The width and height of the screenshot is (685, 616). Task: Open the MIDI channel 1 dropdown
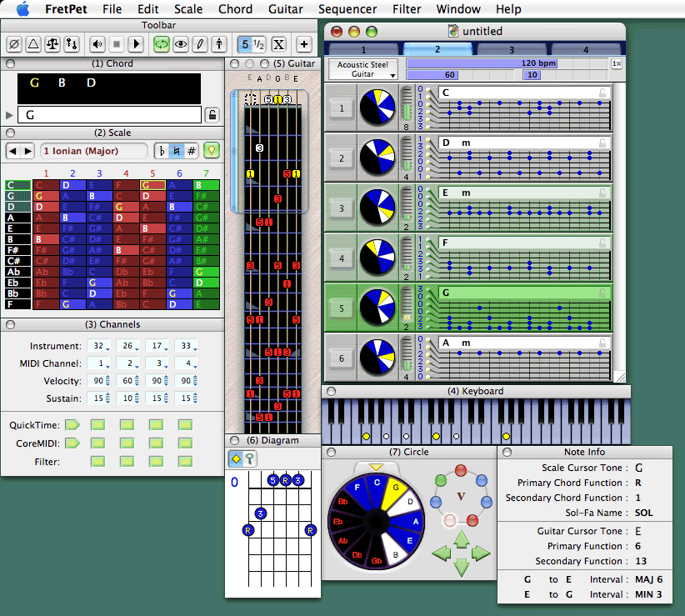coord(98,363)
